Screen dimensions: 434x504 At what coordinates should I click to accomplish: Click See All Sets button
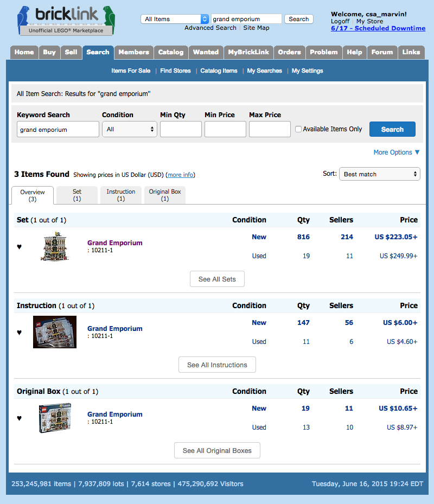(x=217, y=279)
